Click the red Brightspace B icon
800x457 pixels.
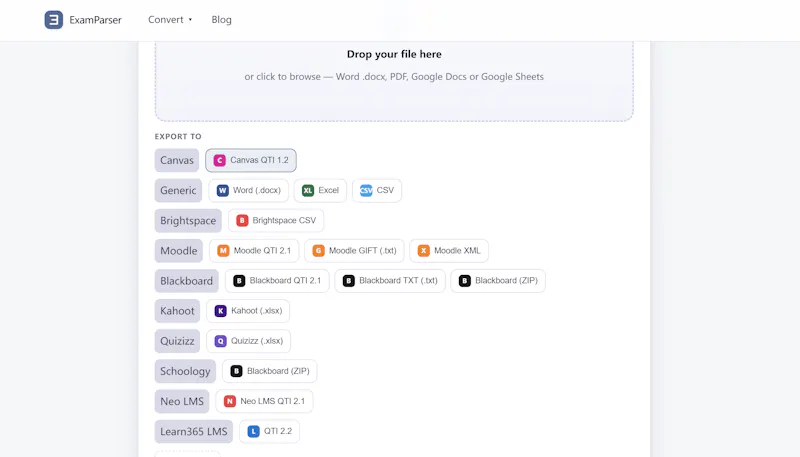[242, 220]
